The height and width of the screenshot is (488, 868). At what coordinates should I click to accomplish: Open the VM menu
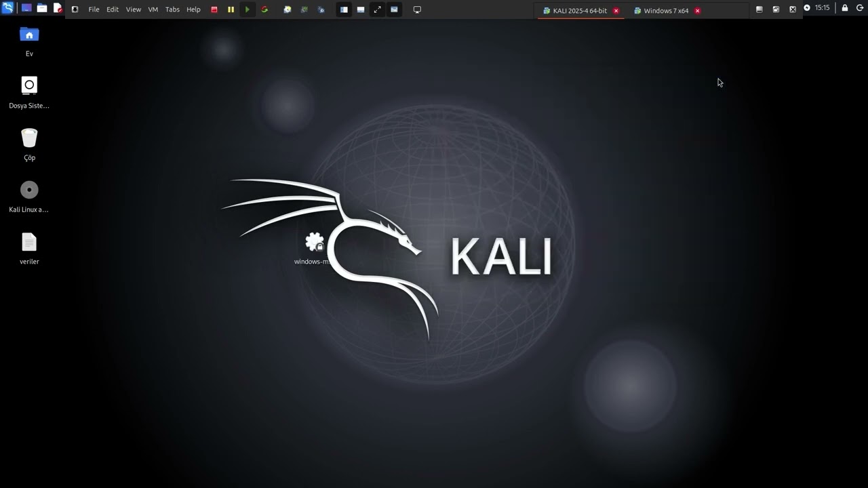pyautogui.click(x=153, y=9)
